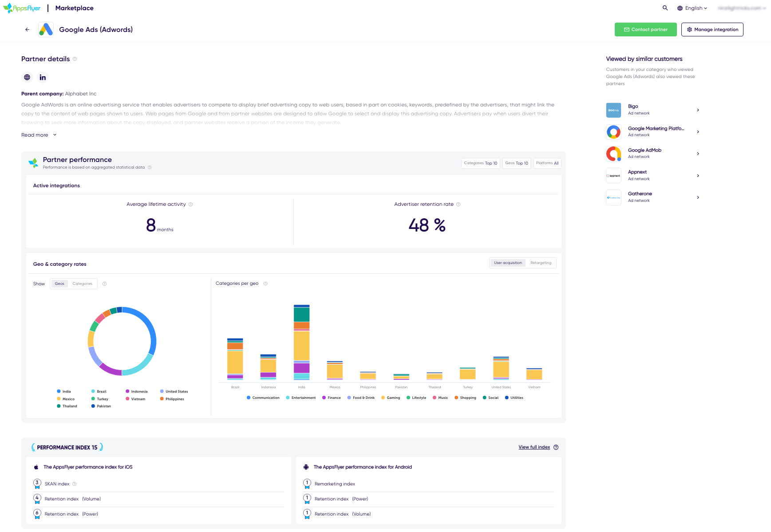Click the Parent company Alphabet Inc text
771x532 pixels.
[59, 94]
